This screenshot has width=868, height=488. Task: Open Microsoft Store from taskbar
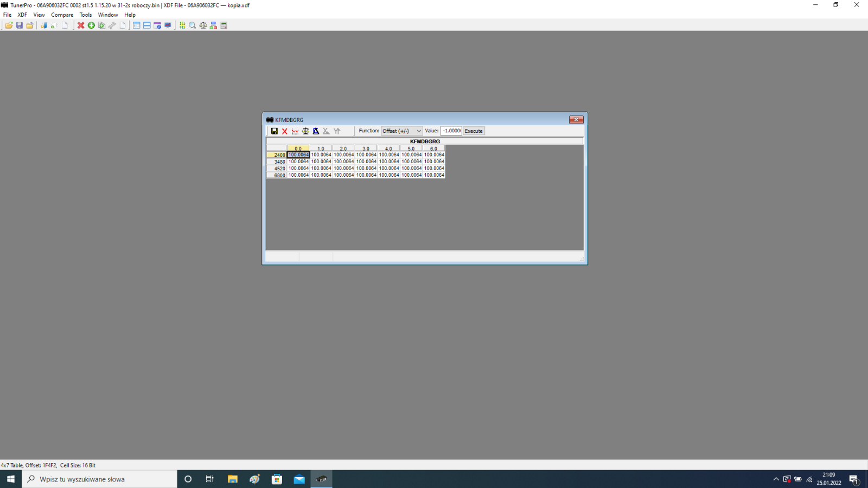pyautogui.click(x=277, y=479)
